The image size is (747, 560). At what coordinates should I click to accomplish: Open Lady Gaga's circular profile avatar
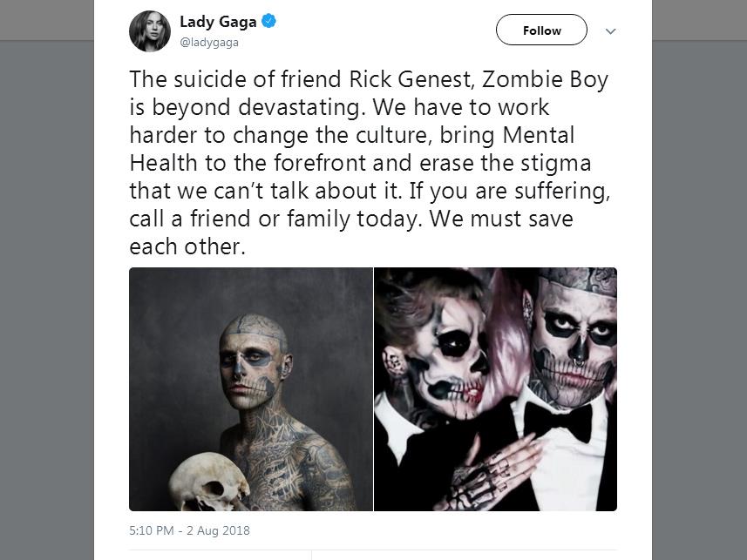(150, 31)
